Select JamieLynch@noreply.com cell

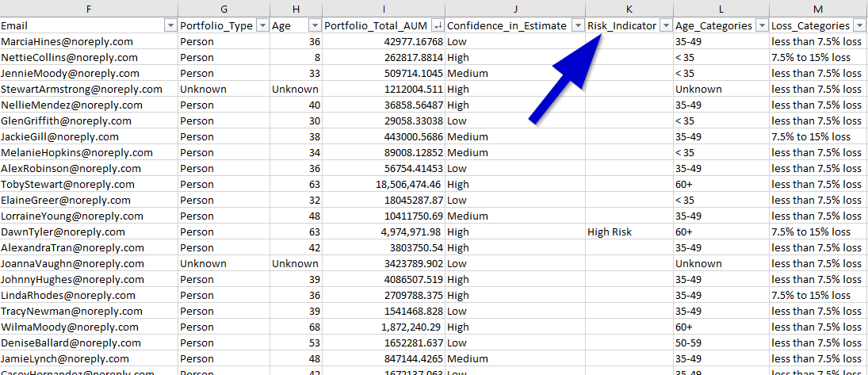pos(89,359)
